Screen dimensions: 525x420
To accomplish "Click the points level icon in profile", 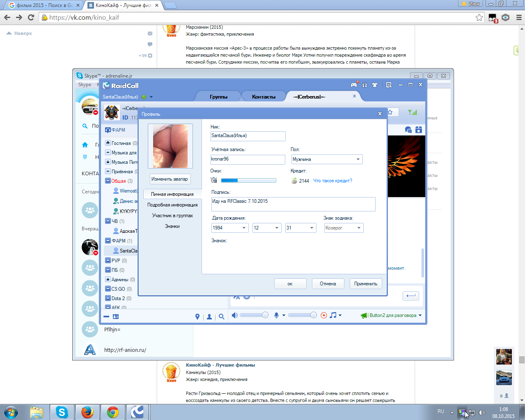I will [x=214, y=180].
